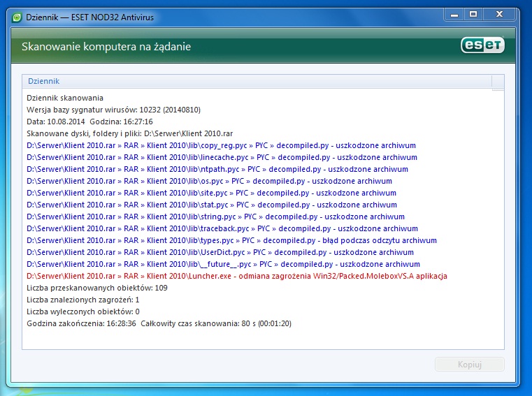This screenshot has height=396, width=532.
Task: Select the linecache.pyc log entry
Action: 222,157
